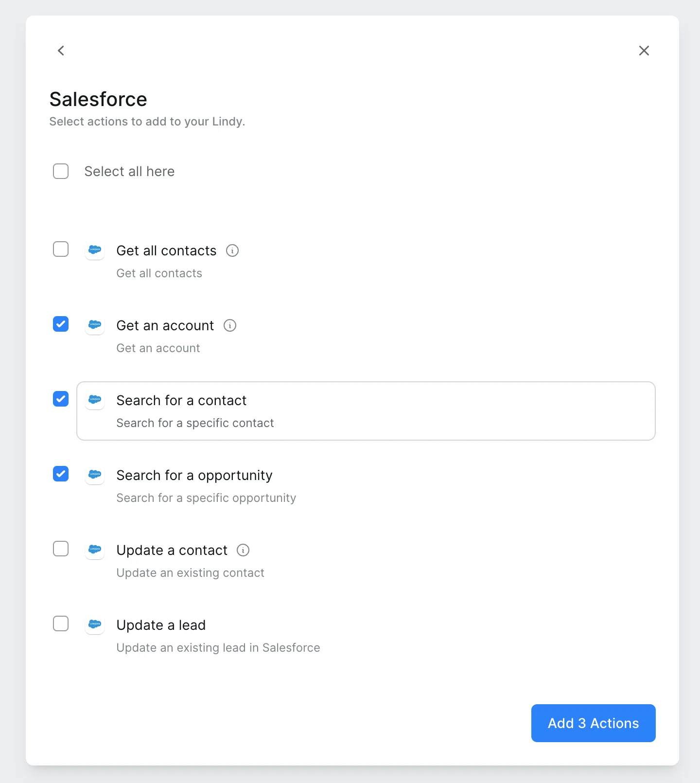Click the back arrow icon
The height and width of the screenshot is (783, 700).
61,51
